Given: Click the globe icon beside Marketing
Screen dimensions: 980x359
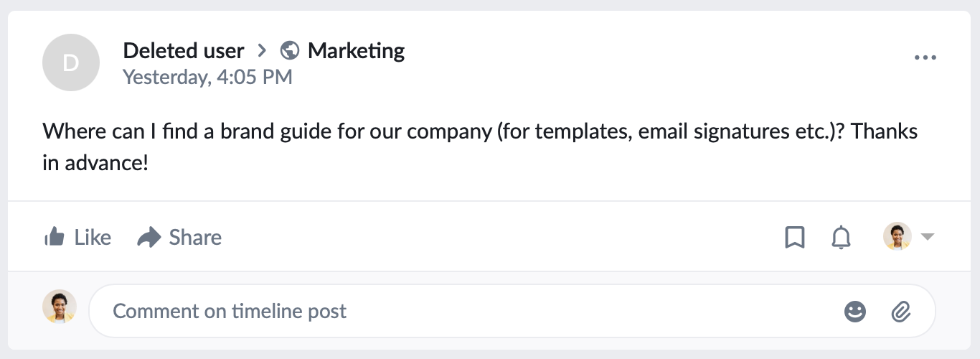Looking at the screenshot, I should 290,51.
